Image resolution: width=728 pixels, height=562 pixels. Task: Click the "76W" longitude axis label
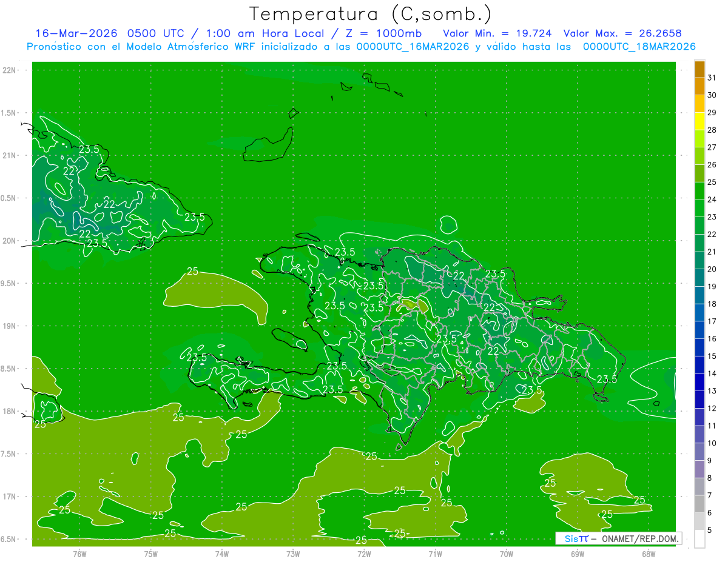click(x=79, y=554)
